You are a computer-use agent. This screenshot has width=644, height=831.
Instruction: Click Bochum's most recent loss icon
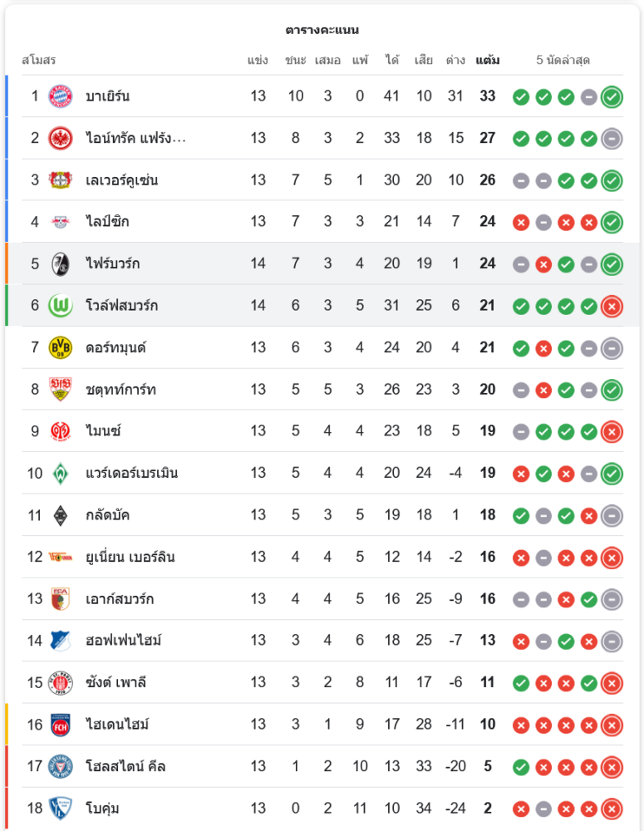[612, 808]
